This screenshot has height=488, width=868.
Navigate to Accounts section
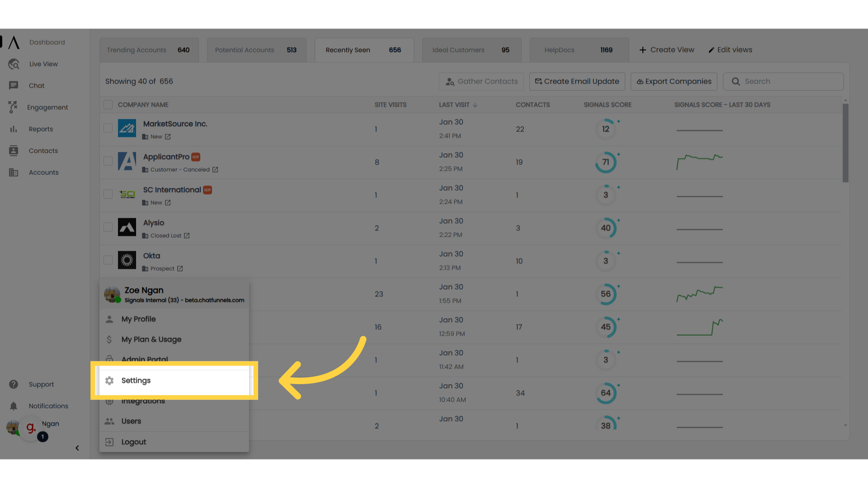click(43, 172)
